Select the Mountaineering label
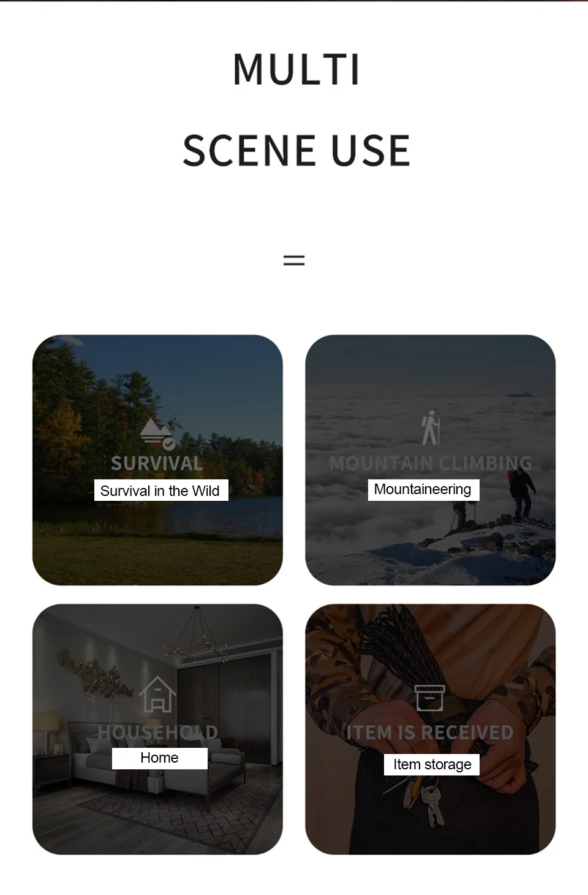588x895 pixels. pos(423,489)
